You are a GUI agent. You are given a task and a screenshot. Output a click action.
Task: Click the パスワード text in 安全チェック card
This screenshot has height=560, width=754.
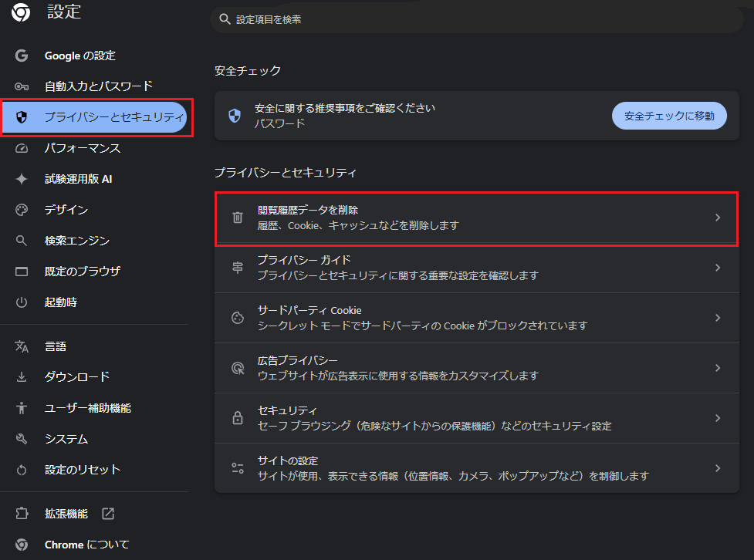pyautogui.click(x=279, y=123)
